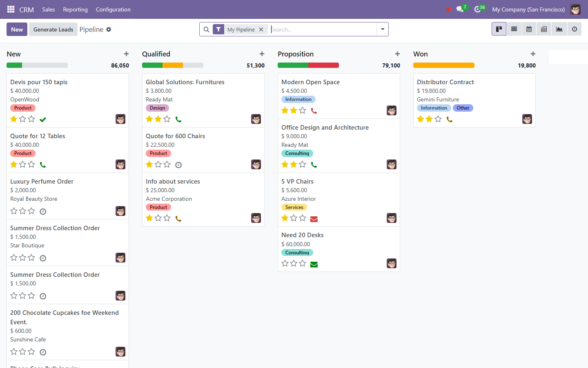
Task: Switch to Activity view
Action: point(574,29)
